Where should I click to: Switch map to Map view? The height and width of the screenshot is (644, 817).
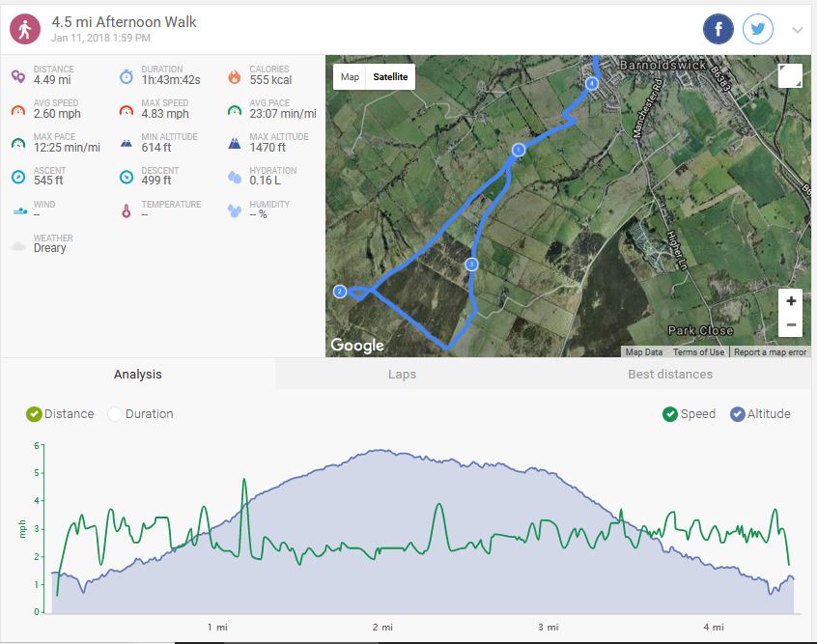[x=350, y=77]
